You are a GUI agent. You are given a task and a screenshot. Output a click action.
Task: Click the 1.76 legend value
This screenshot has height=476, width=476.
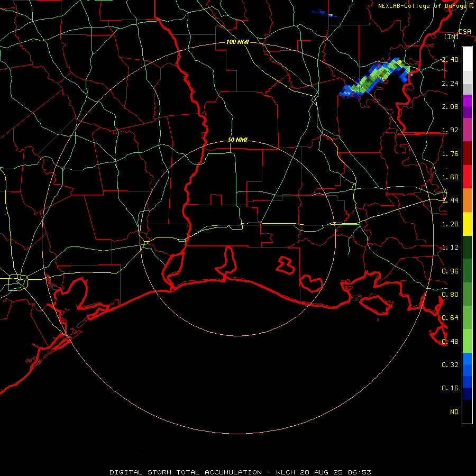pos(450,153)
